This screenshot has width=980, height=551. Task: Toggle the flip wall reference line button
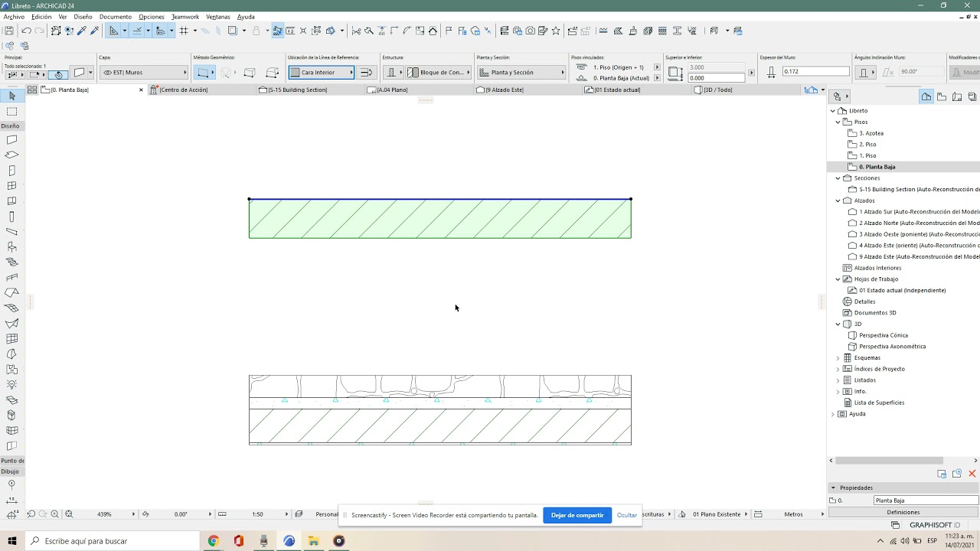click(366, 73)
